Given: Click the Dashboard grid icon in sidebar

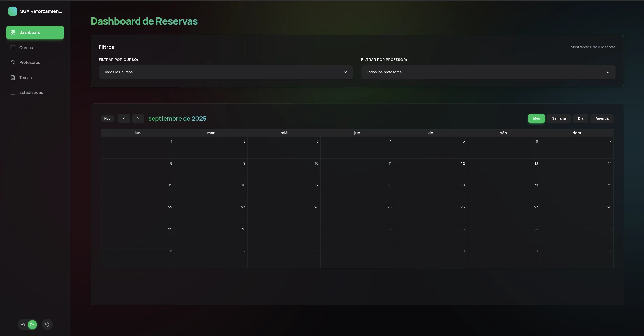Looking at the screenshot, I should pyautogui.click(x=13, y=32).
